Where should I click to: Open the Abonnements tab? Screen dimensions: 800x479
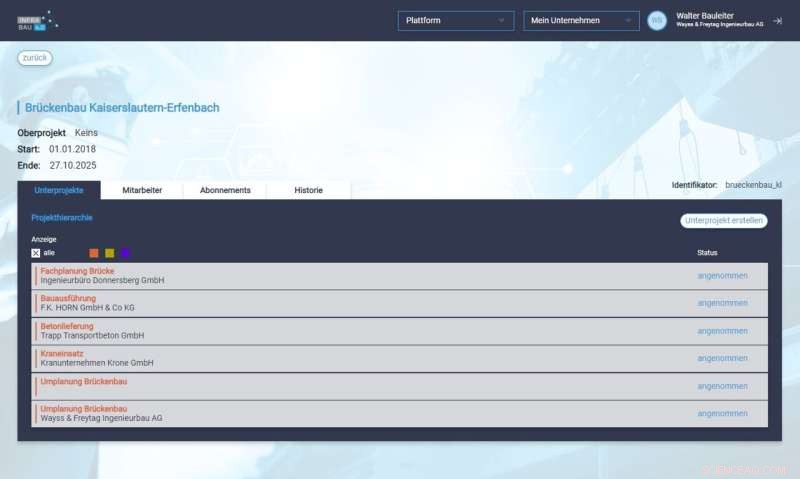[x=225, y=190]
